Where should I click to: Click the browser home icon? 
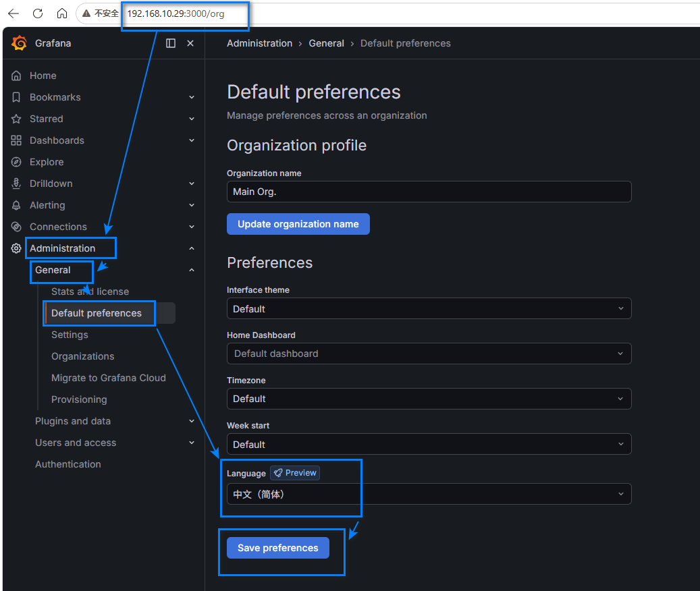(x=62, y=13)
